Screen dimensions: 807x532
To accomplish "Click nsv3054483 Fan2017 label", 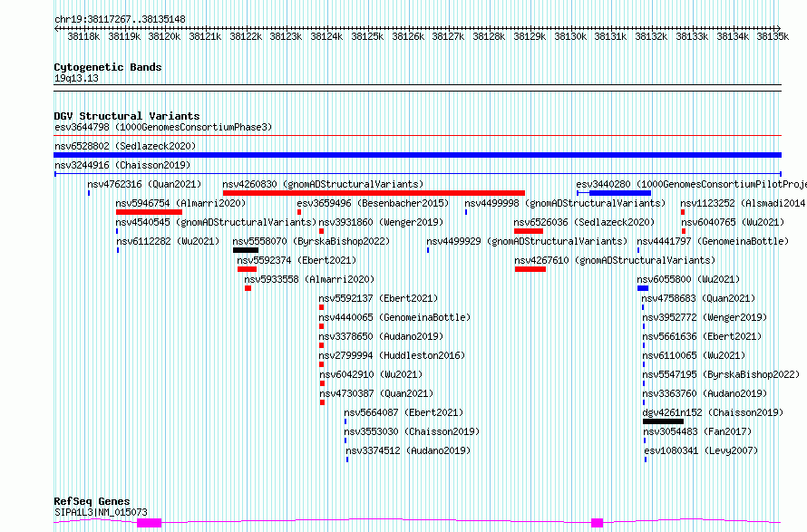I will click(697, 431).
